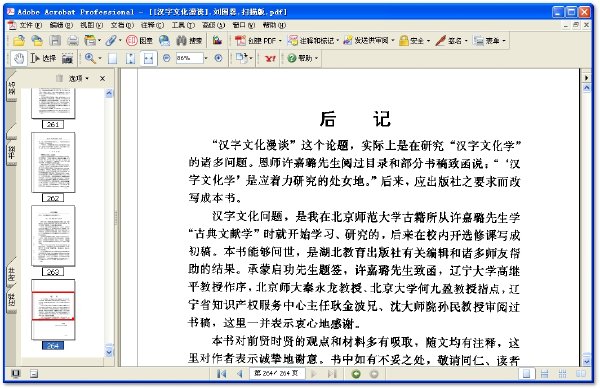The width and height of the screenshot is (600, 389).
Task: Click the globe email icon
Action: 164,40
